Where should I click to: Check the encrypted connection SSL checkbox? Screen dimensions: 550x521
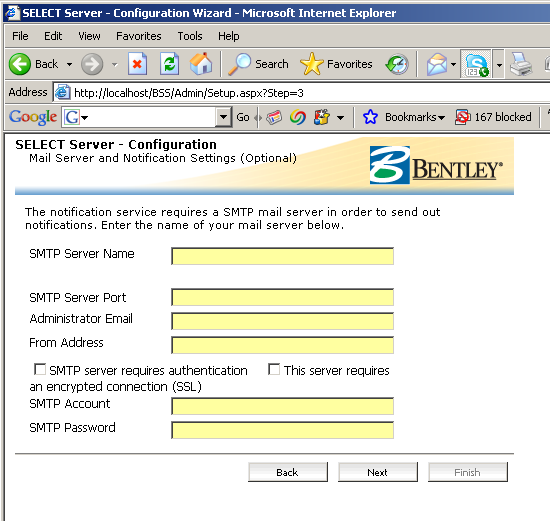point(274,369)
